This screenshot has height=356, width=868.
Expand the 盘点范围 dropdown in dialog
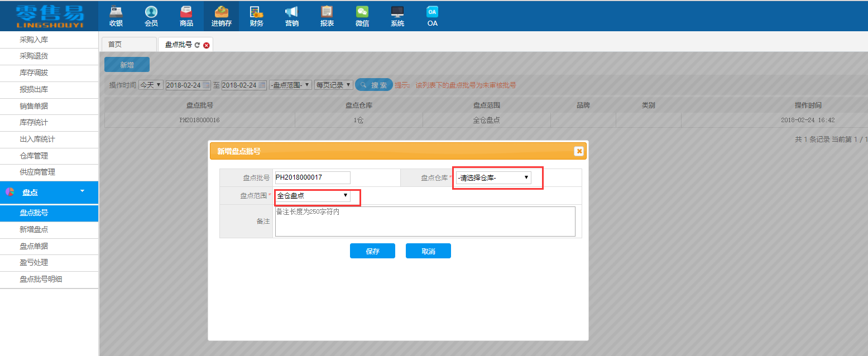(313, 196)
